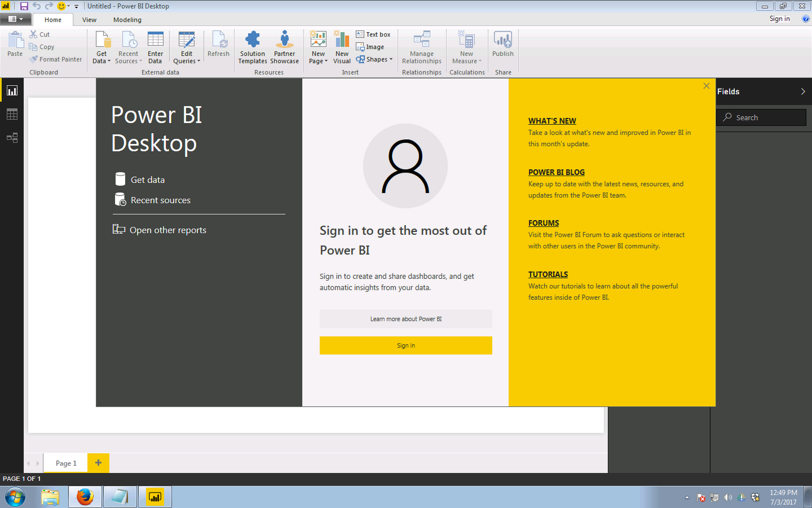Open Windows Explorer from the taskbar
This screenshot has height=508, width=812.
[x=50, y=497]
